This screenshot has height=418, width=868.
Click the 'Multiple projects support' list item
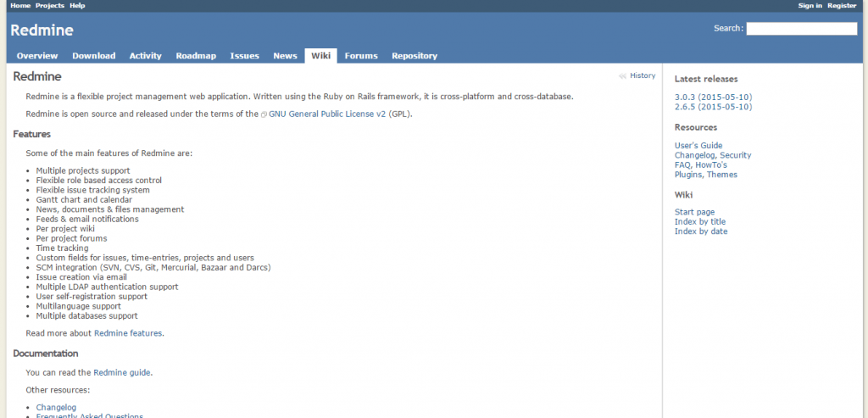83,170
